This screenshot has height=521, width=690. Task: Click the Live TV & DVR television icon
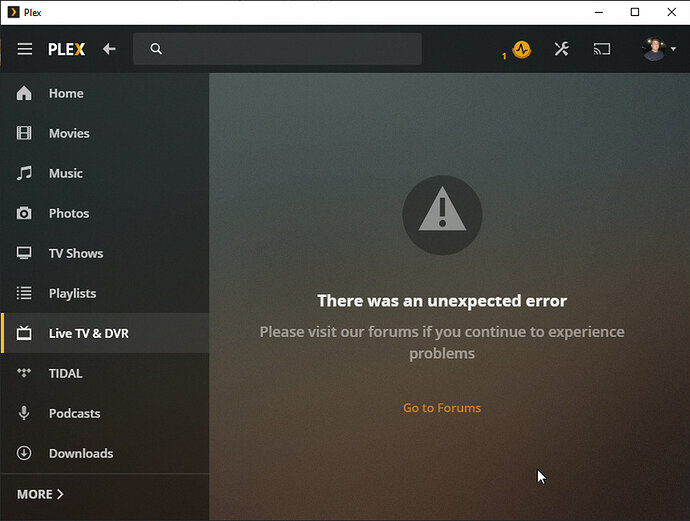[24, 333]
